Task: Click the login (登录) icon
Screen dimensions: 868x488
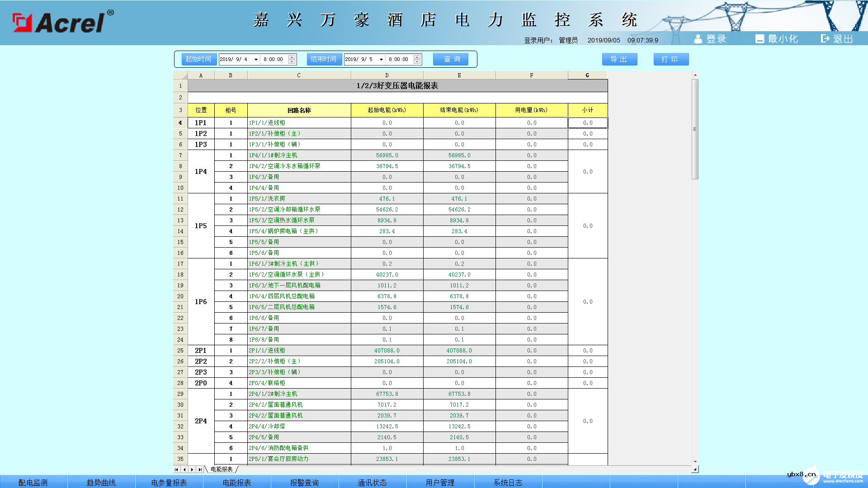Action: (x=698, y=39)
